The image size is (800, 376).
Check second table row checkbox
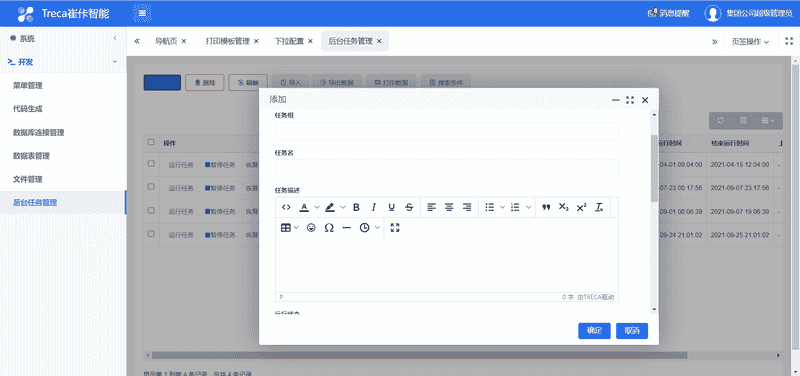(151, 187)
